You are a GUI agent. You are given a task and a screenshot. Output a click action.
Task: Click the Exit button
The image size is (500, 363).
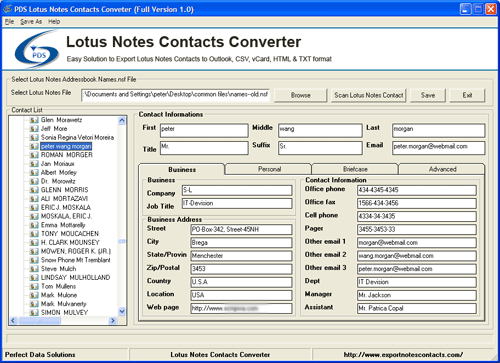point(467,95)
